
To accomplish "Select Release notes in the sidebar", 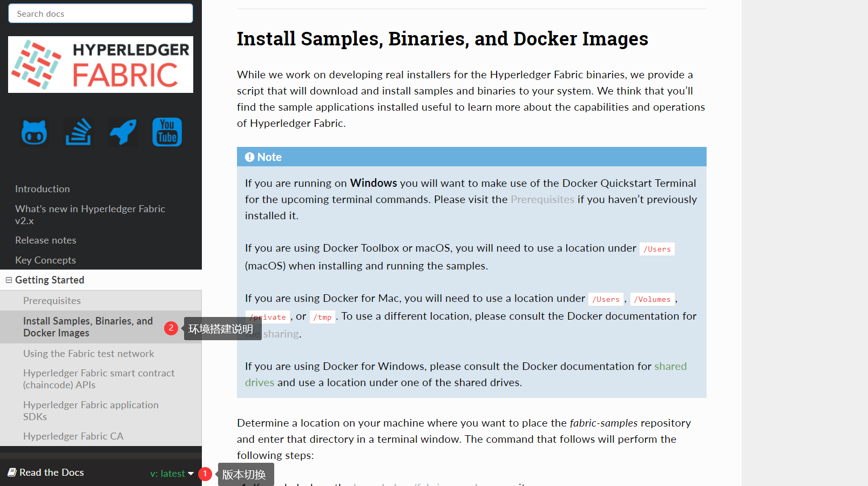I will tap(45, 240).
